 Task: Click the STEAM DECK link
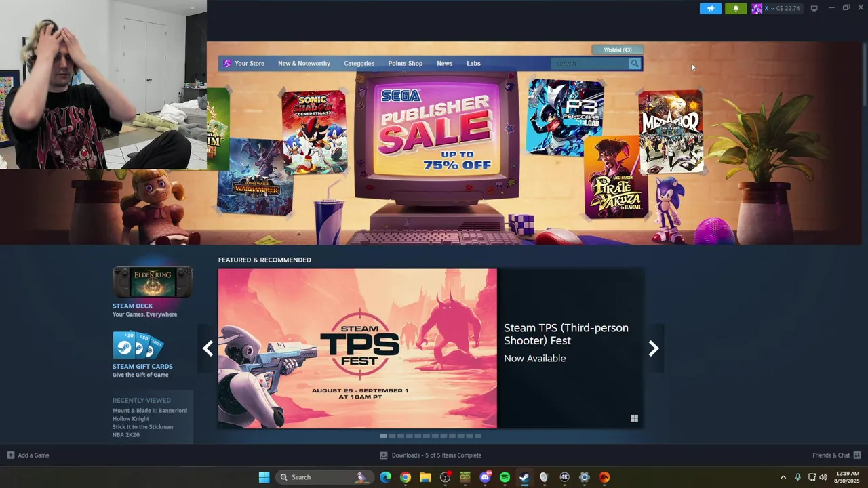(x=132, y=306)
